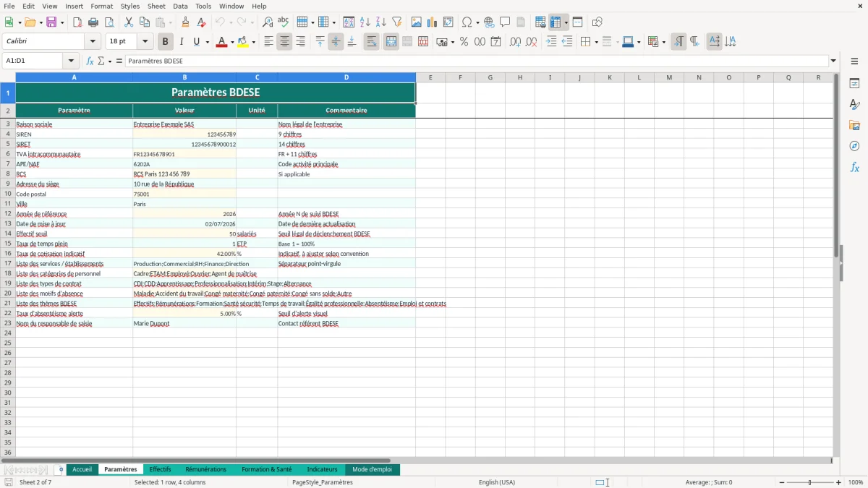Click the formula input line
Image resolution: width=868 pixels, height=488 pixels.
click(x=477, y=61)
